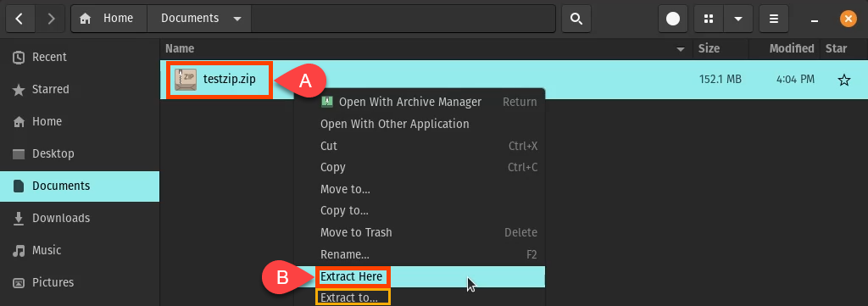Open the hamburger menu icon

tap(774, 19)
